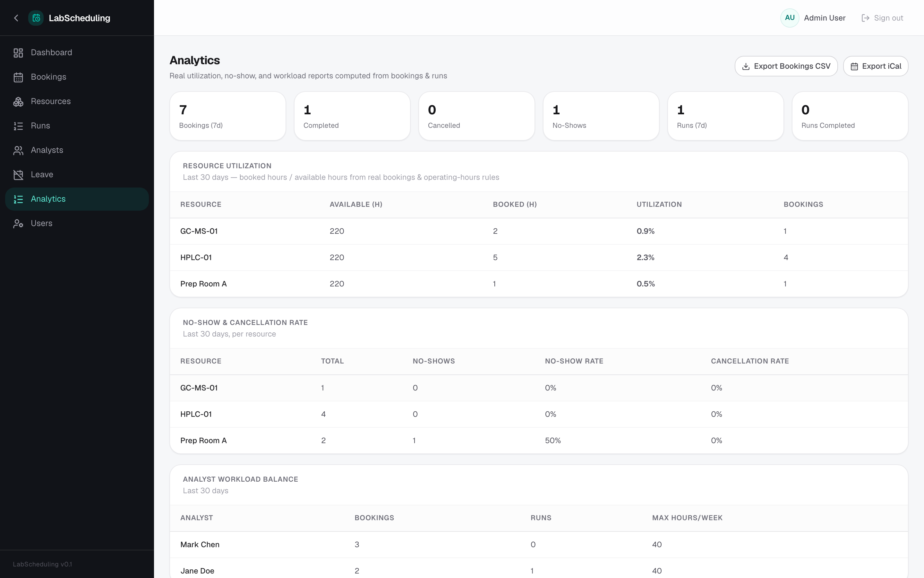Click the Resource Utilization section heading
Viewport: 924px width, 578px height.
227,166
